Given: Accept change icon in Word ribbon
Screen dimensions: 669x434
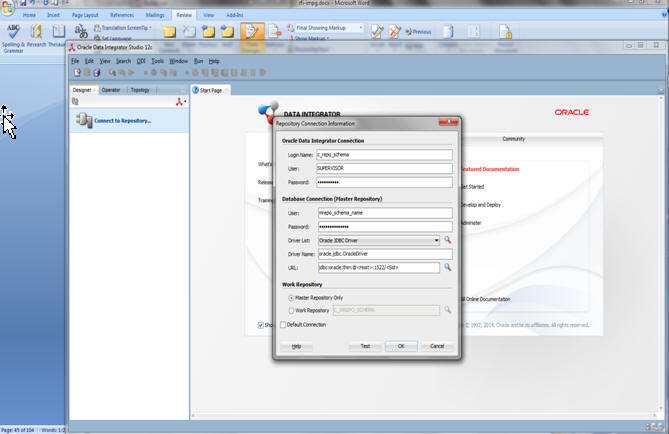Looking at the screenshot, I should tap(377, 32).
